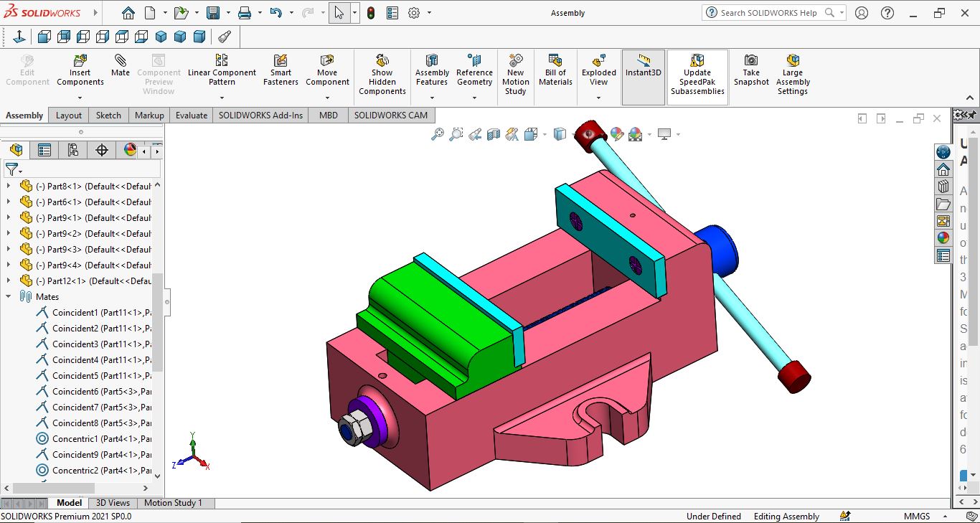This screenshot has height=523, width=980.
Task: Click the tree filter funnel icon
Action: tap(11, 169)
